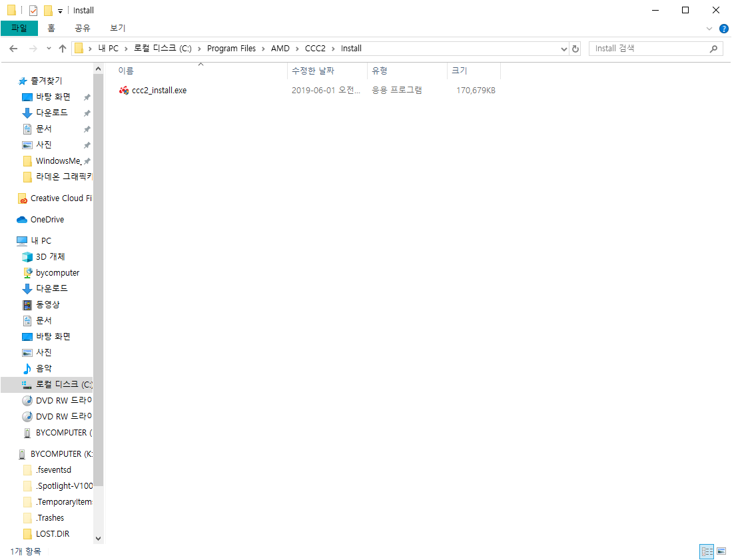Open the 보기 ribbon tab
Screen dimensions: 732x560
coord(118,29)
